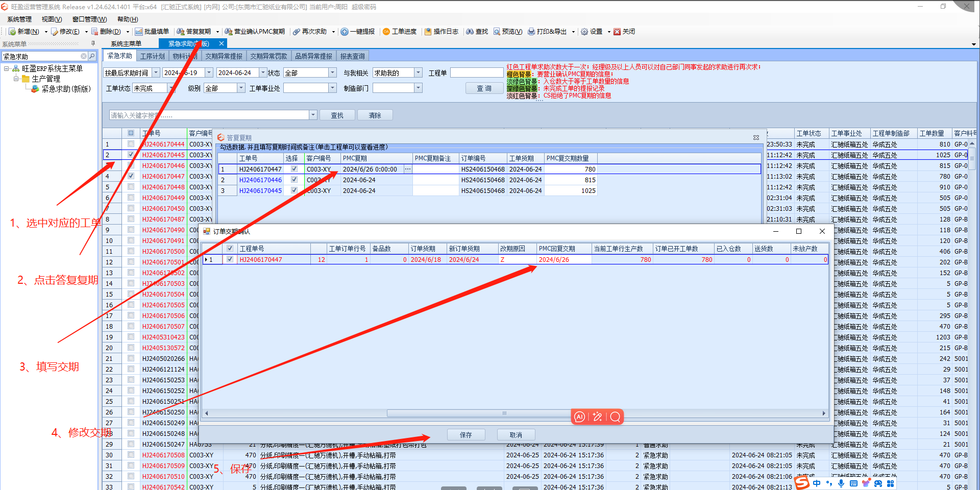
Task: Click the input method microphone icon
Action: [x=841, y=483]
